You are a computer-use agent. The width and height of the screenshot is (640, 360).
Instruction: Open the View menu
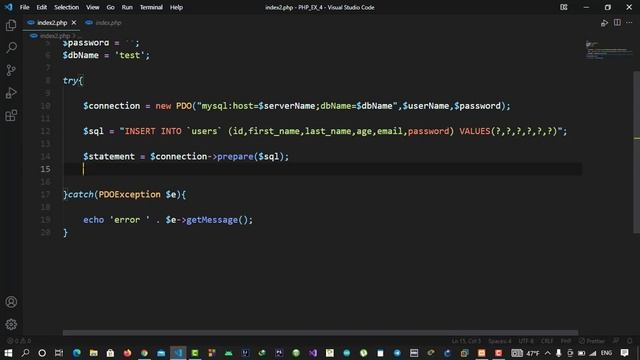point(93,7)
